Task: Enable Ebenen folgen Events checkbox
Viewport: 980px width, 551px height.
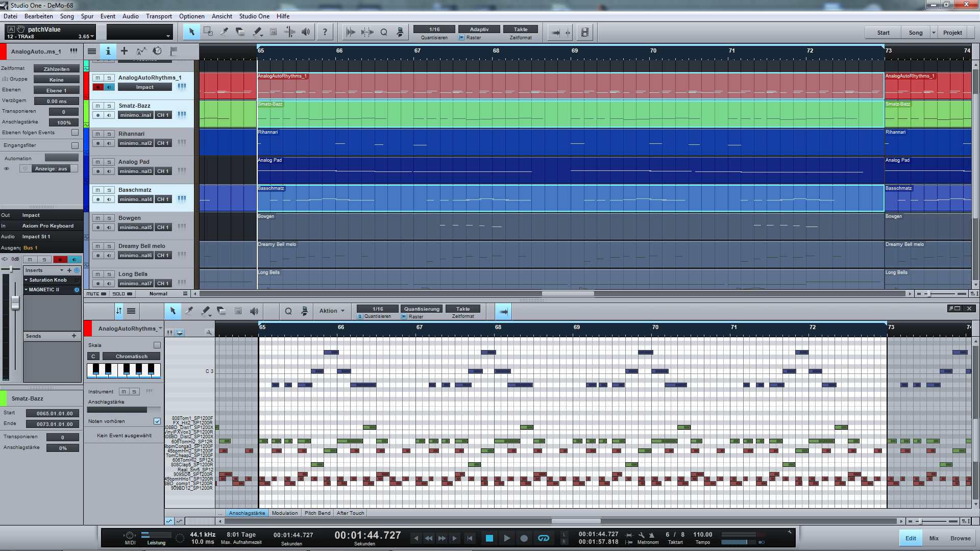Action: (x=75, y=133)
